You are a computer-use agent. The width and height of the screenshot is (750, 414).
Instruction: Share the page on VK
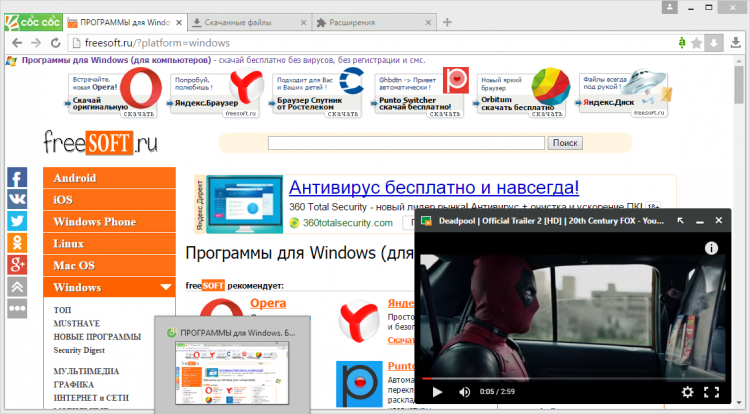coord(17,199)
